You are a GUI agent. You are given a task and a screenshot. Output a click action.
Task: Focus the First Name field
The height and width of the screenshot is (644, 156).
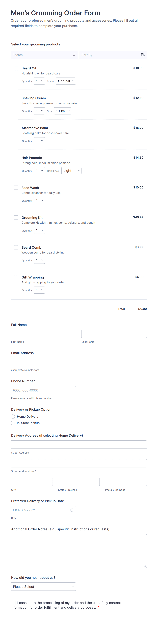tap(43, 334)
